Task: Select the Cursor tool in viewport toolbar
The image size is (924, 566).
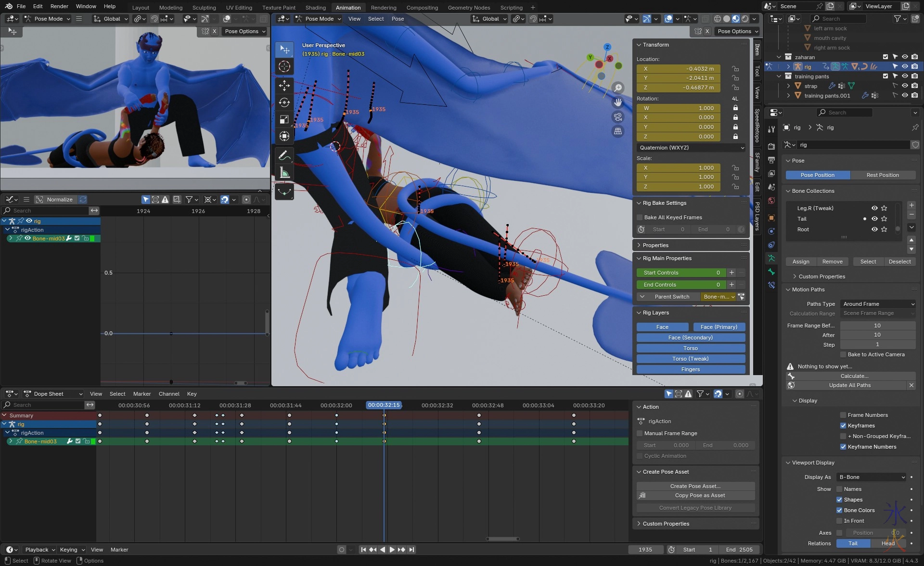Action: (284, 66)
